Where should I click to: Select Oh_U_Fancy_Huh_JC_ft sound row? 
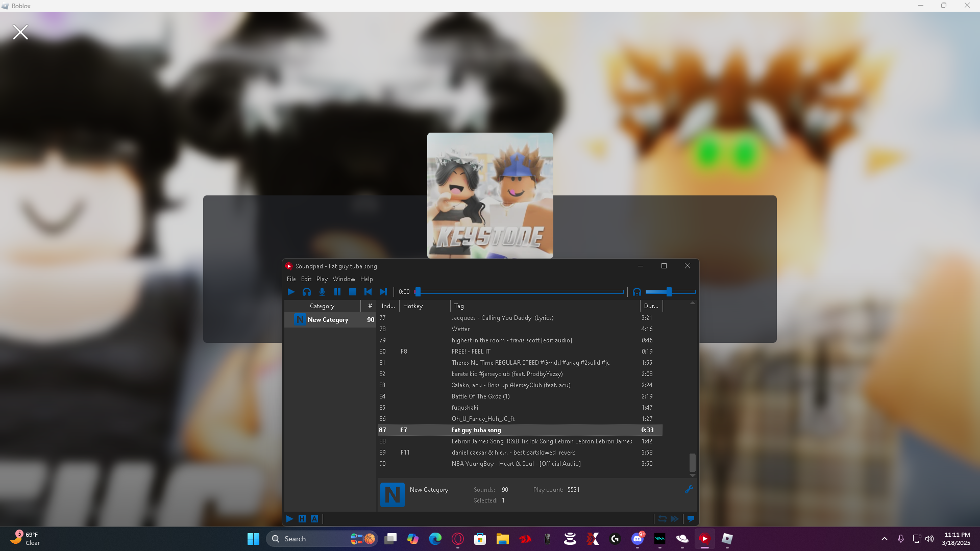520,419
